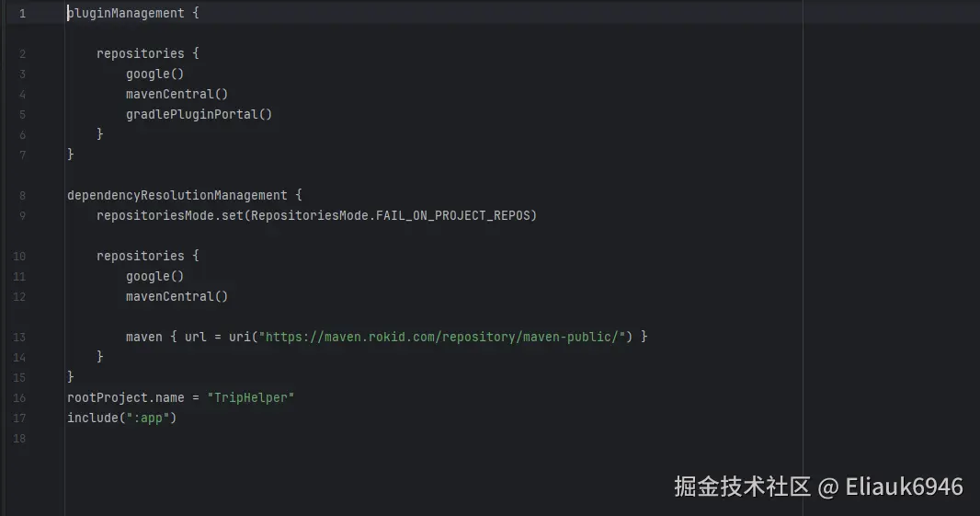
Task: Click FAIL_ON_PROJECT_REPOS constant
Action: pos(455,215)
